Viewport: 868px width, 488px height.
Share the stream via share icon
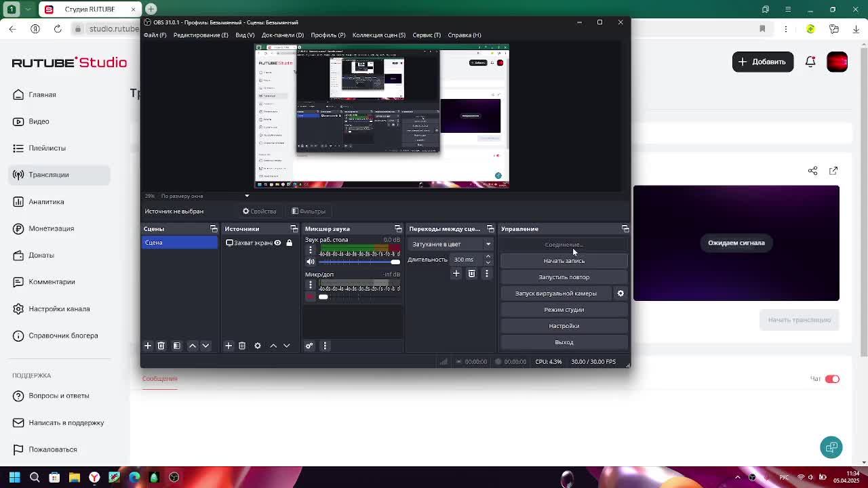(813, 171)
